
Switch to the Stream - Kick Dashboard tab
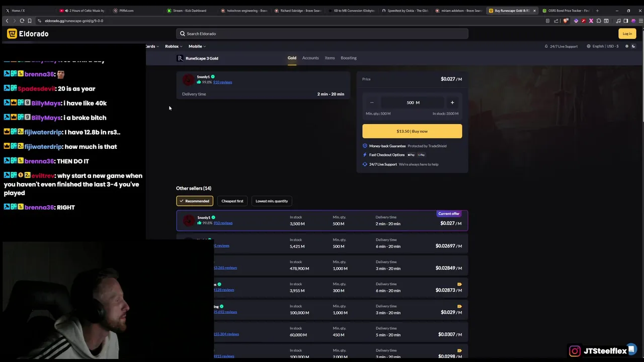coord(189,11)
